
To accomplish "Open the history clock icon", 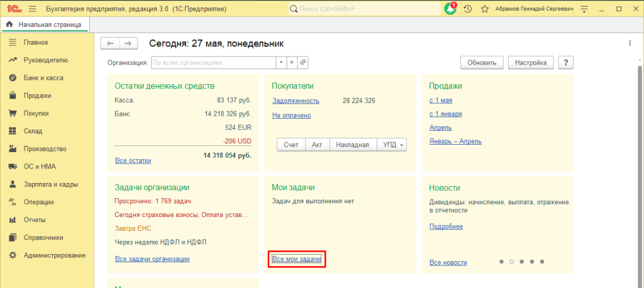I will point(467,9).
